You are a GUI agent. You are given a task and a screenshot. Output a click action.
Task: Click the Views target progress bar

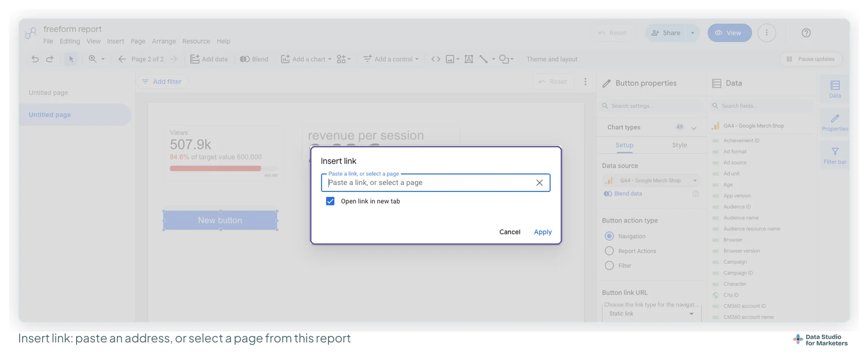pyautogui.click(x=223, y=168)
